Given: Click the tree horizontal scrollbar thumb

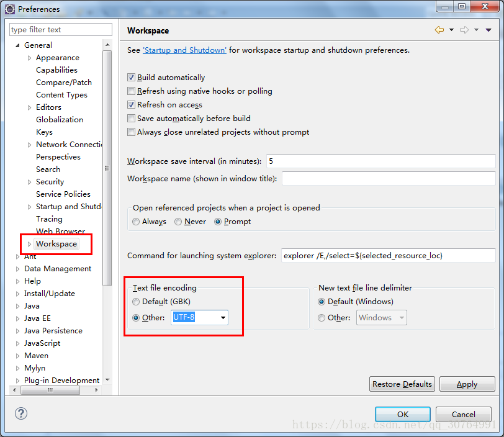Looking at the screenshot, I should (x=50, y=390).
